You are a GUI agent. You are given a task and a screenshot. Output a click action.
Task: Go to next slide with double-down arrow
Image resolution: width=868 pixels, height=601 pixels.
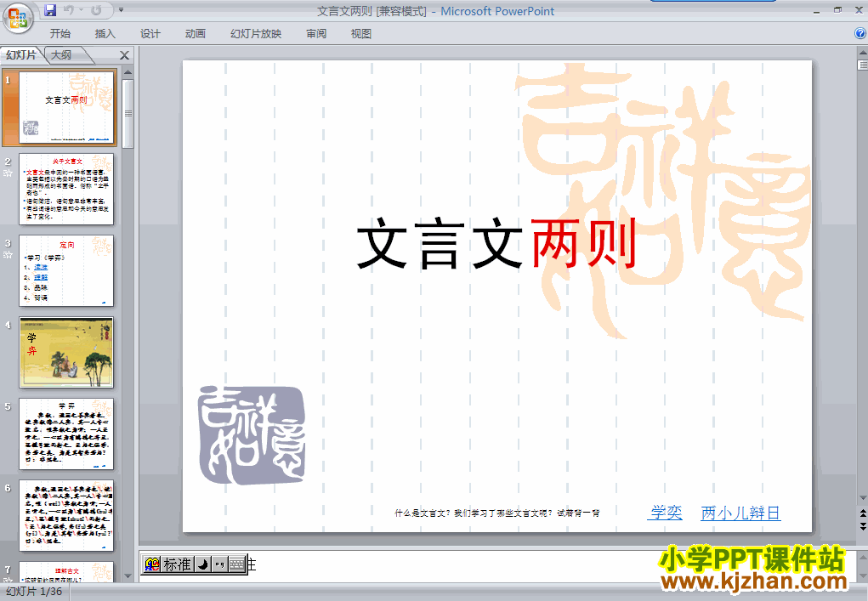[x=862, y=526]
